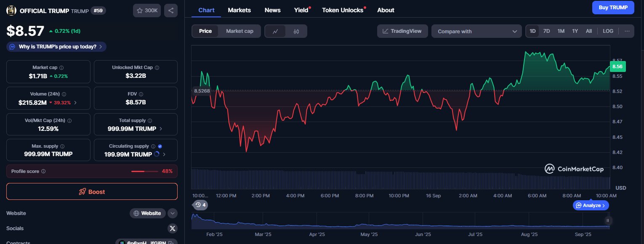Open the Compare with dropdown
644x244 pixels.
pyautogui.click(x=476, y=32)
